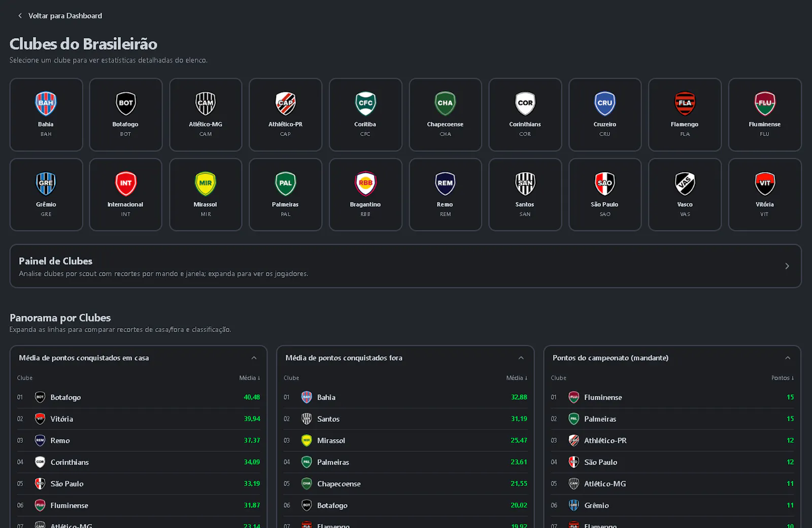This screenshot has height=528, width=812.
Task: Click Chapecoense row in away average table
Action: (405, 484)
